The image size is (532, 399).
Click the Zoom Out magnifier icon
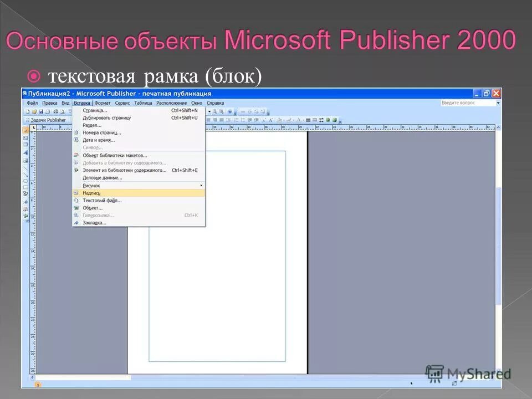[x=215, y=111]
